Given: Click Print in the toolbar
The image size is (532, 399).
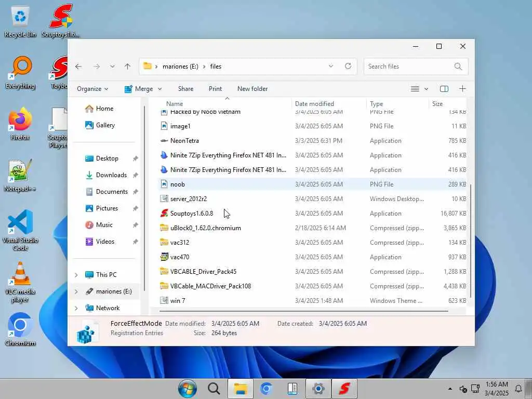Looking at the screenshot, I should pyautogui.click(x=215, y=89).
